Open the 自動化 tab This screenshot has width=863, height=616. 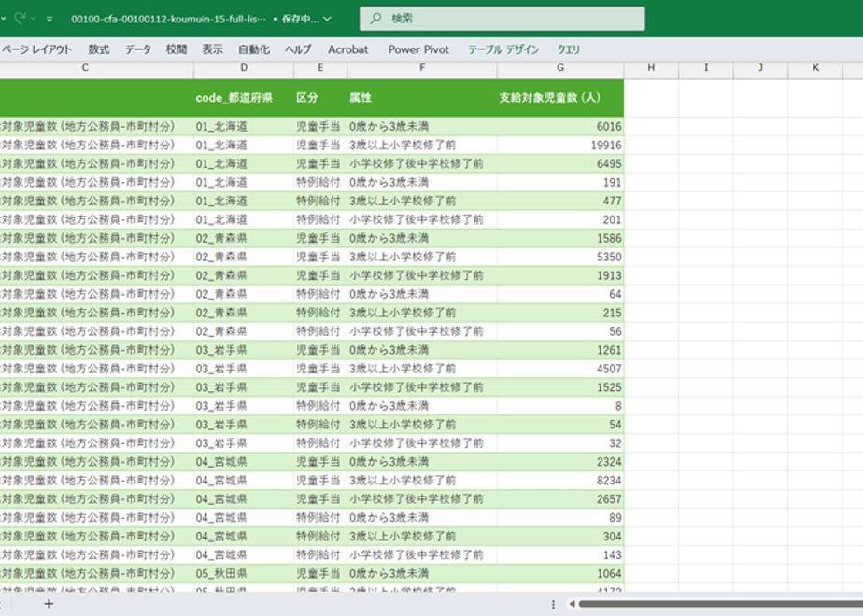[254, 49]
